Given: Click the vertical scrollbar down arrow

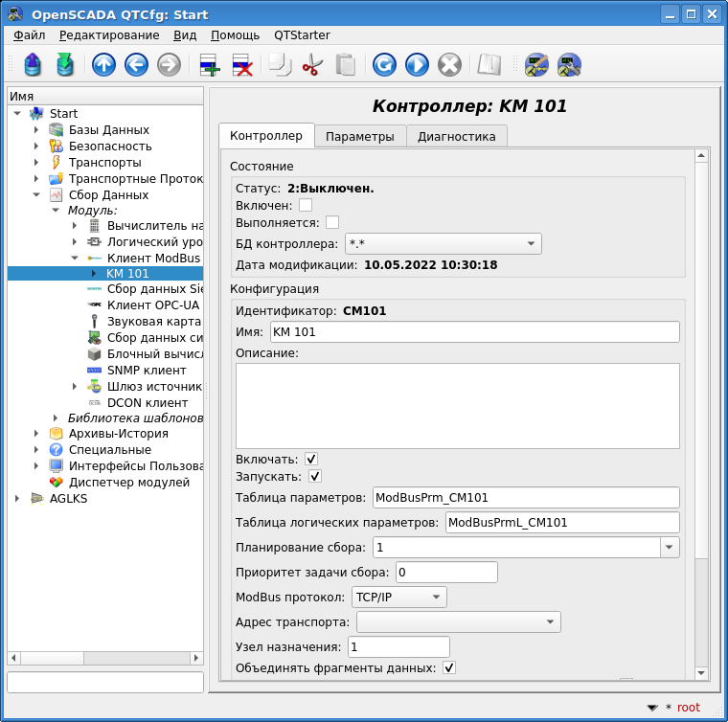Looking at the screenshot, I should (701, 673).
